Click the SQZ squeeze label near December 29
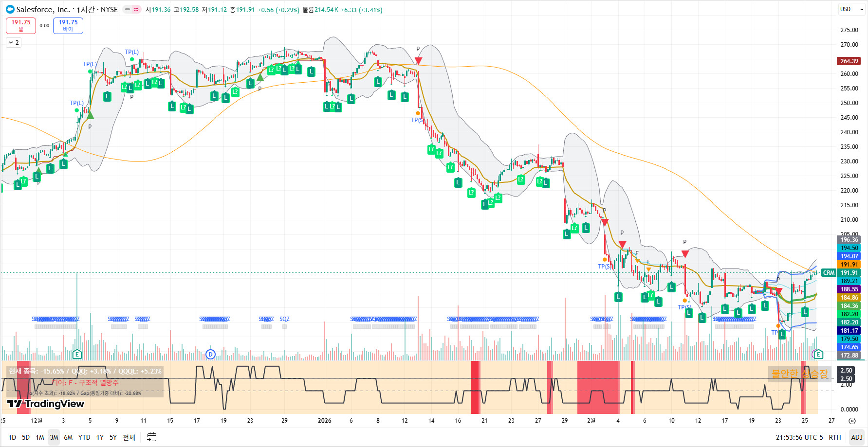Viewport: 868px width, 447px height. (284, 319)
